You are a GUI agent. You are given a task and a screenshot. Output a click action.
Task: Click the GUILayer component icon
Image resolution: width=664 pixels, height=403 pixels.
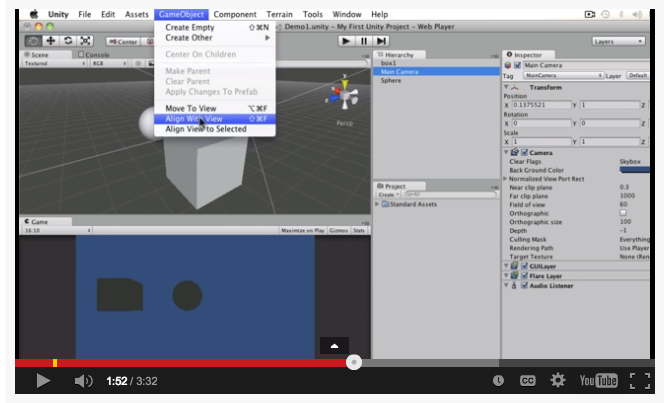[x=515, y=266]
